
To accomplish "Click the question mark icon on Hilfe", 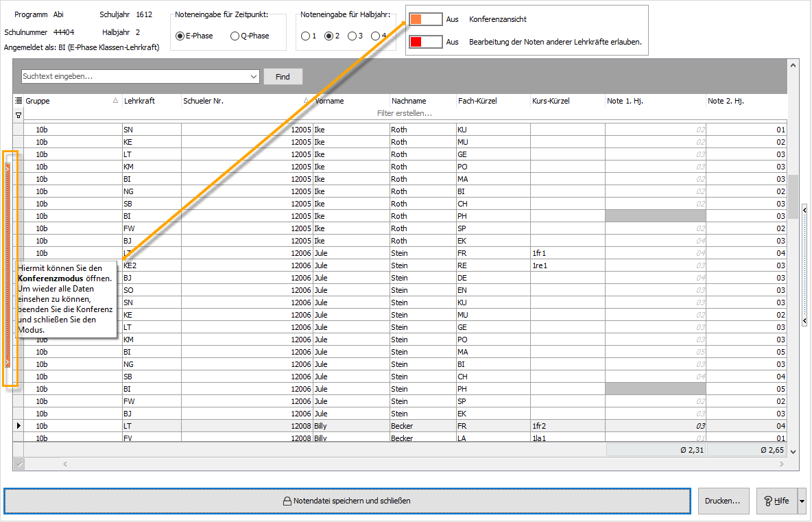I will click(x=767, y=501).
